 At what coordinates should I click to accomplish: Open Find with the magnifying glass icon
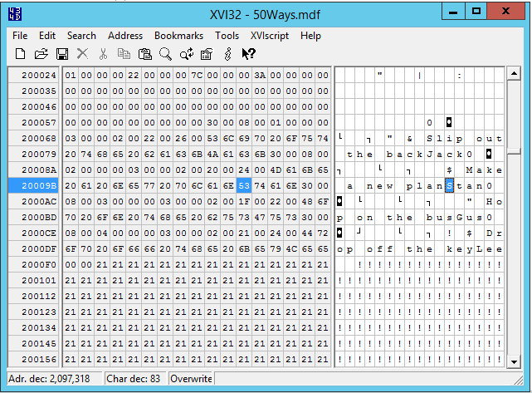coord(166,54)
